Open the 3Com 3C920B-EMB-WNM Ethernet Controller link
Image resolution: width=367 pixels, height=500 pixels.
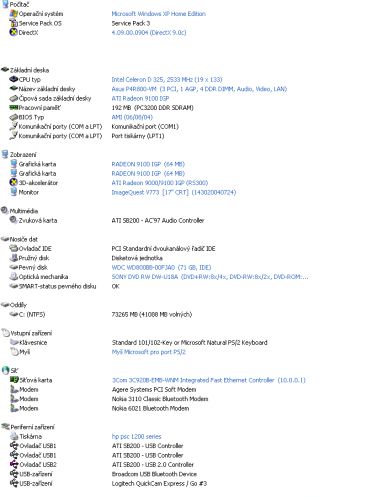coord(209,380)
